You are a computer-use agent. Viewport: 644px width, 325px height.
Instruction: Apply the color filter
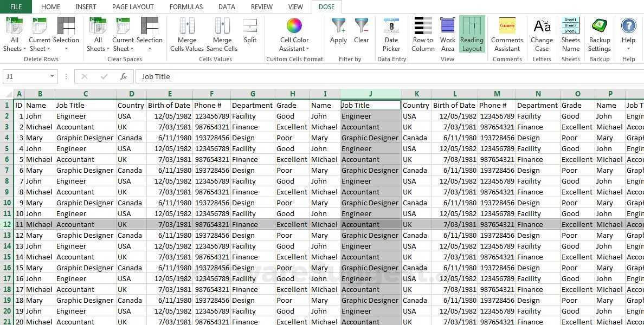point(338,34)
